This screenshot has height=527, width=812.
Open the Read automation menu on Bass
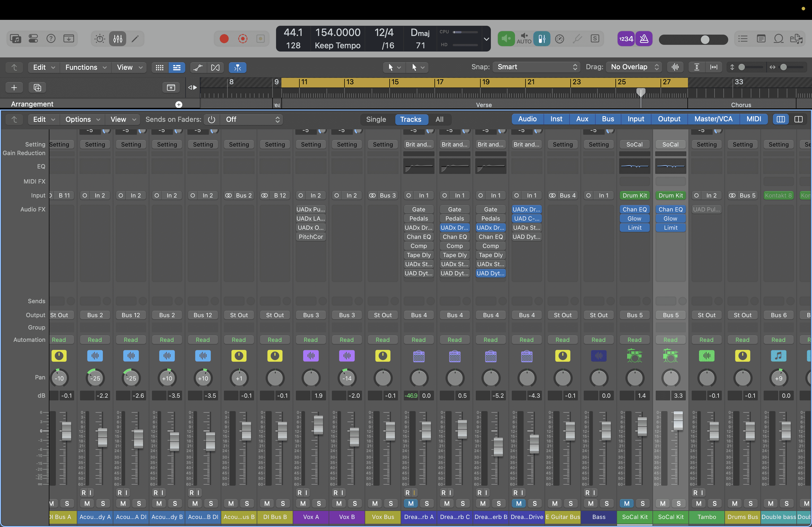[599, 340]
